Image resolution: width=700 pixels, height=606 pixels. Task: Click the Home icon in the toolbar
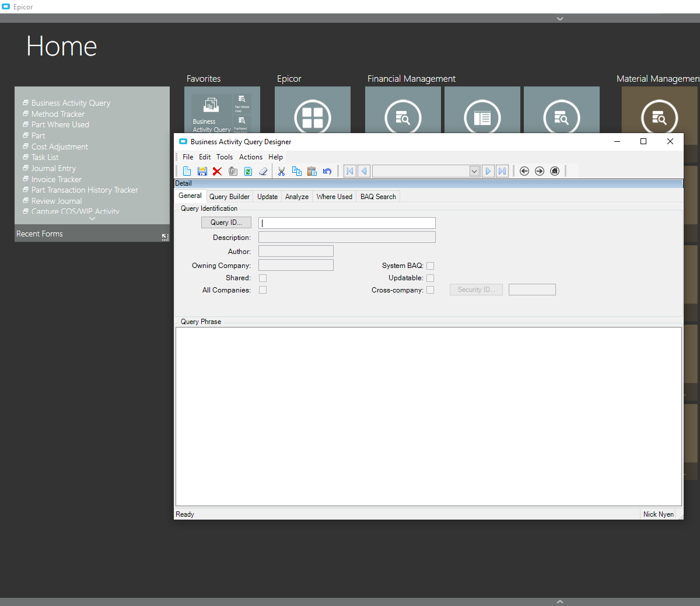[555, 171]
